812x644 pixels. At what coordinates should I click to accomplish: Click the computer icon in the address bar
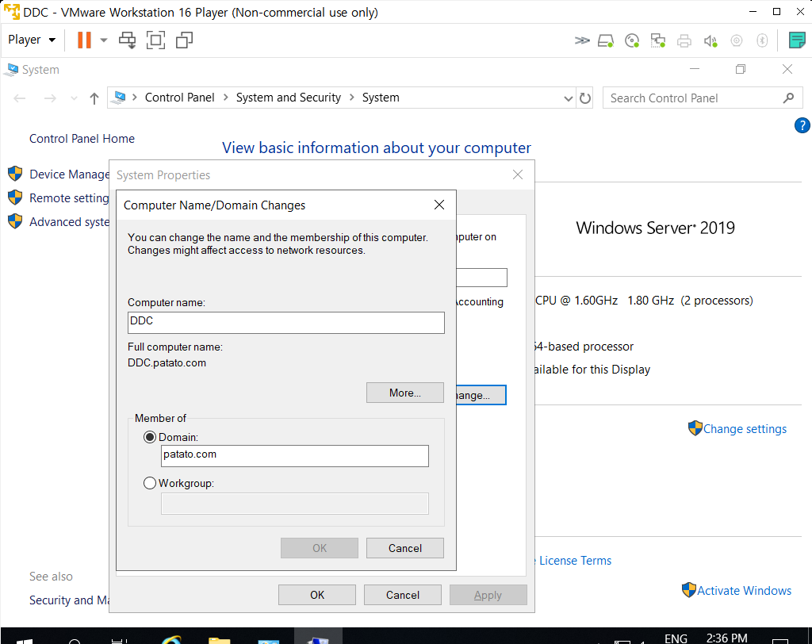(x=120, y=97)
